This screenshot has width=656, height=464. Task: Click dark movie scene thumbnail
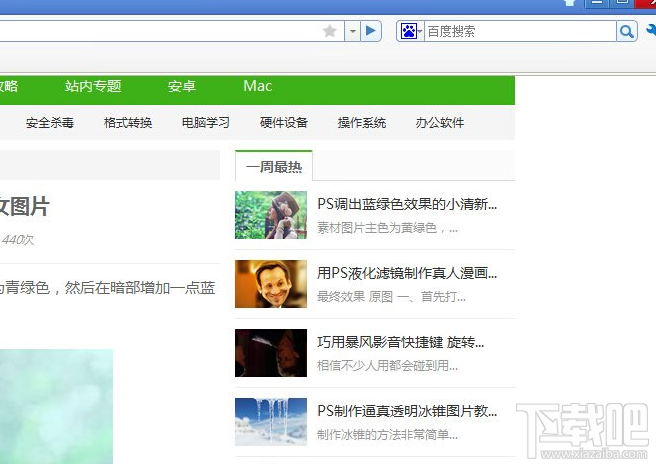[x=271, y=353]
